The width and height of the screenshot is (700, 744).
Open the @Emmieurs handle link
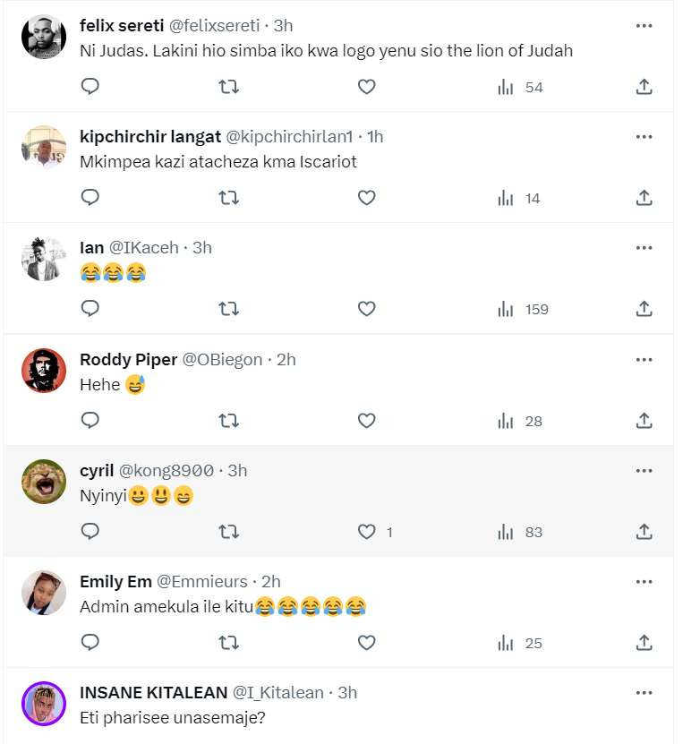[x=204, y=582]
